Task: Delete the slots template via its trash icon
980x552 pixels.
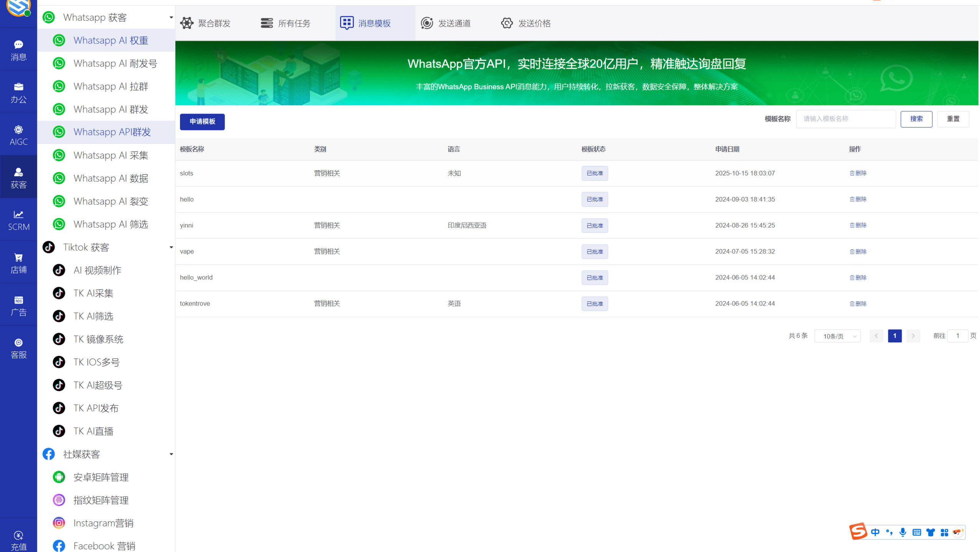Action: point(857,173)
